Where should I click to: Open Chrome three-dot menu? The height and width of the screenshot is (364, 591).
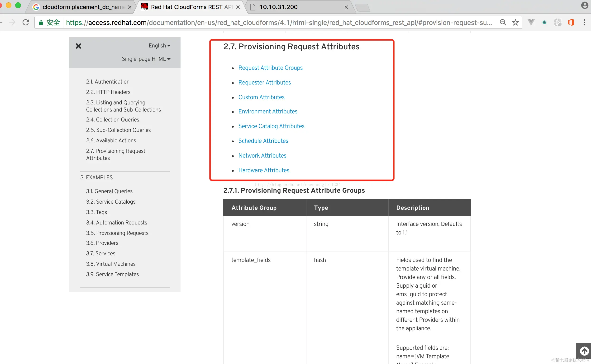click(584, 22)
